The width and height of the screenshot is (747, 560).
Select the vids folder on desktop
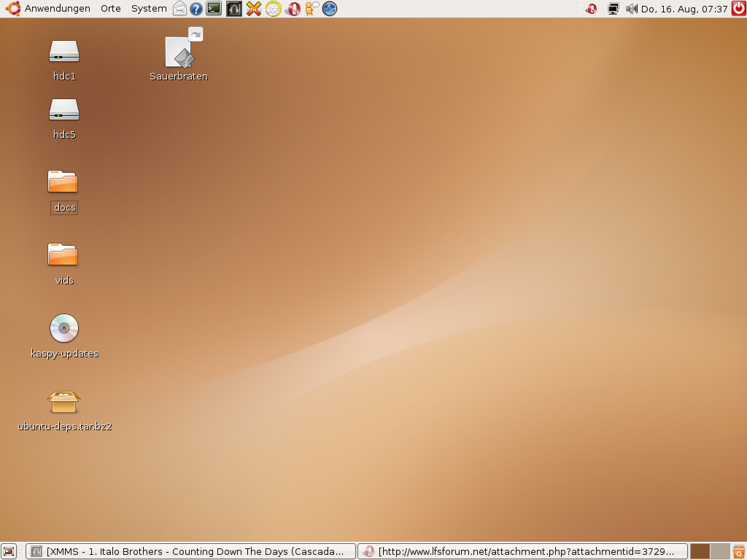(63, 254)
